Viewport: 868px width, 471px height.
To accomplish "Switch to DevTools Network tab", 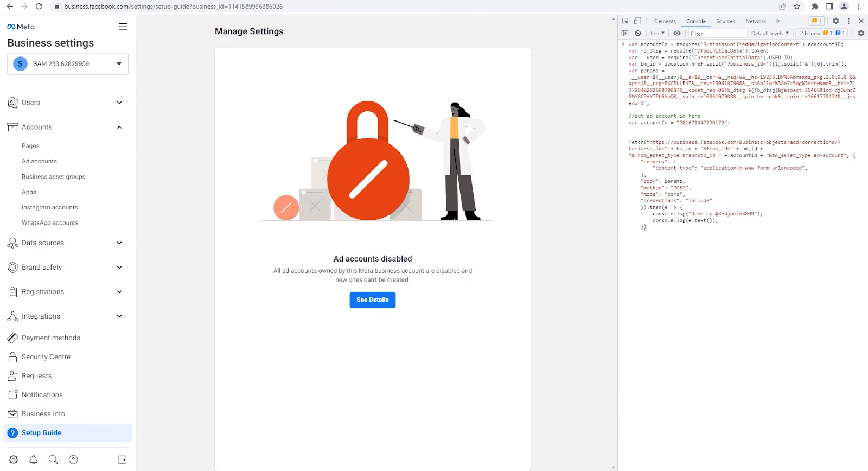I will point(756,21).
